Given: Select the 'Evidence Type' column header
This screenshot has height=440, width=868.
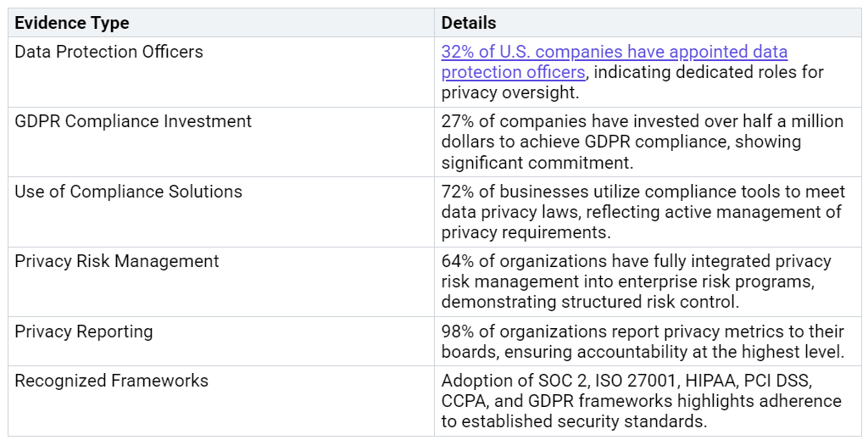Looking at the screenshot, I should click(72, 23).
